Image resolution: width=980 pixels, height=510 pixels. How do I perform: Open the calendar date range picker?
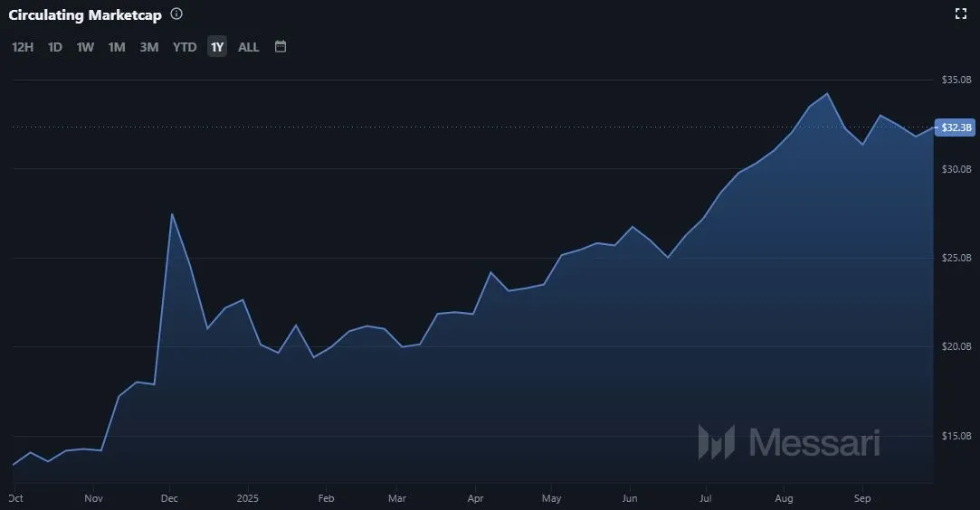click(281, 46)
